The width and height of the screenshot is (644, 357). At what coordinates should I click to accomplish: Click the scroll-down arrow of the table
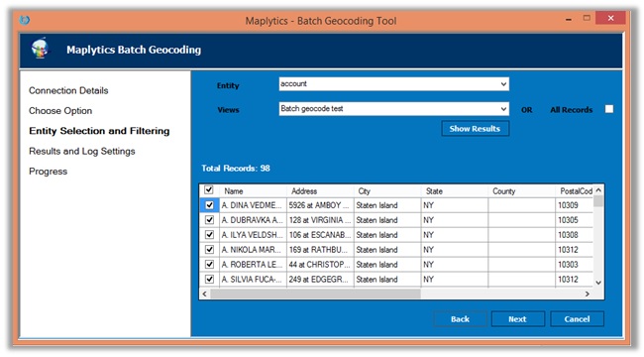[x=598, y=283]
